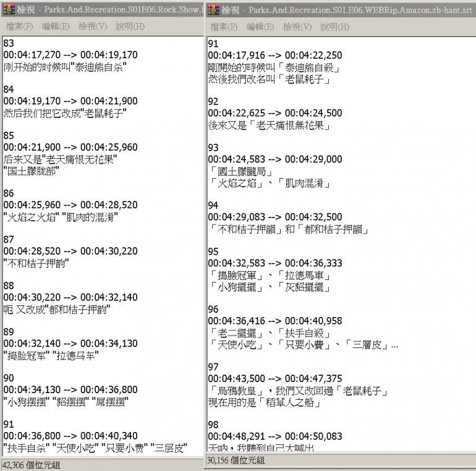
Task: Click timestamp 00:04:17,916 --> 00:04:22,250
Action: coord(275,55)
